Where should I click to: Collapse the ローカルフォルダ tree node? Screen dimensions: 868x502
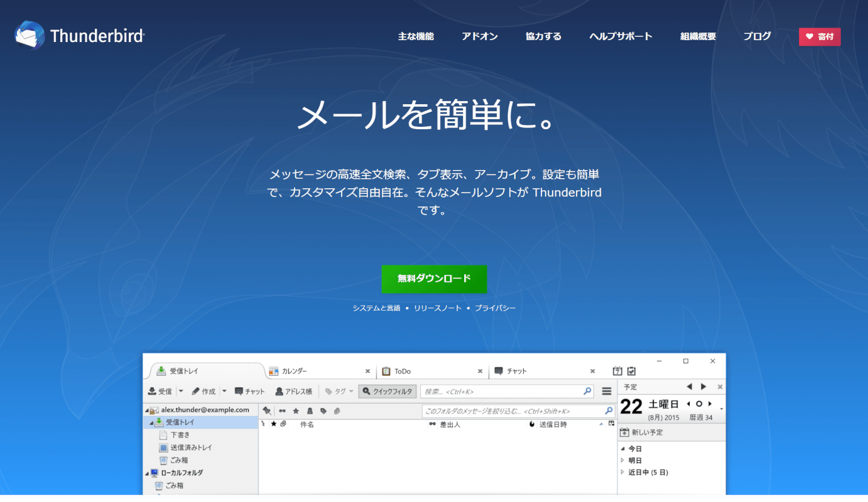146,473
